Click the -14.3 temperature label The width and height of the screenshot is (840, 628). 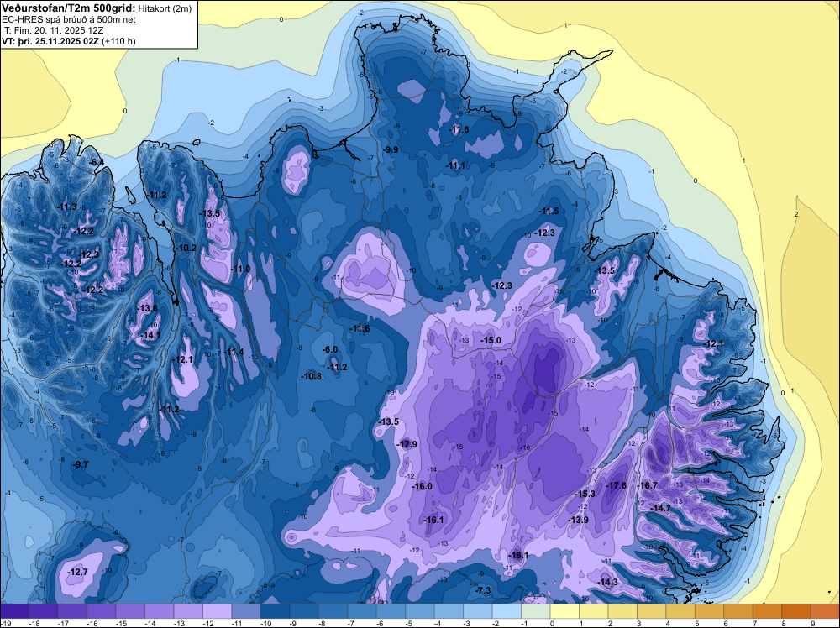(608, 583)
